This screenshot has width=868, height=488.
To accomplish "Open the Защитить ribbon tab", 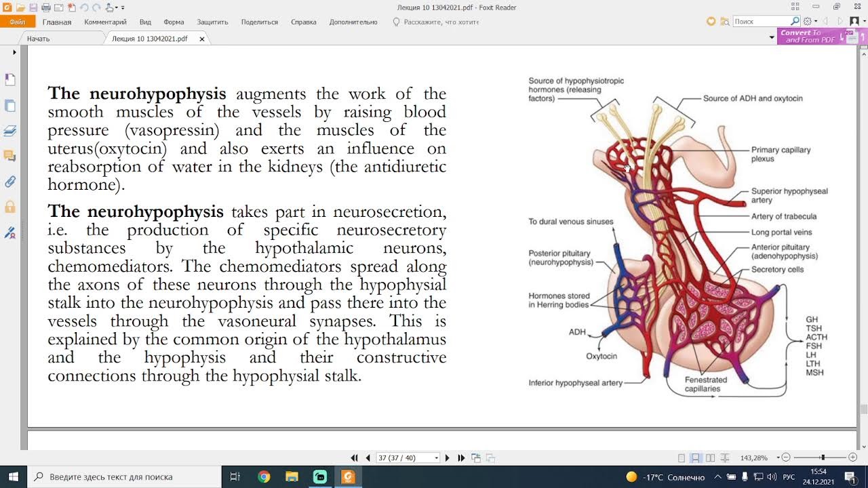I will pos(212,22).
